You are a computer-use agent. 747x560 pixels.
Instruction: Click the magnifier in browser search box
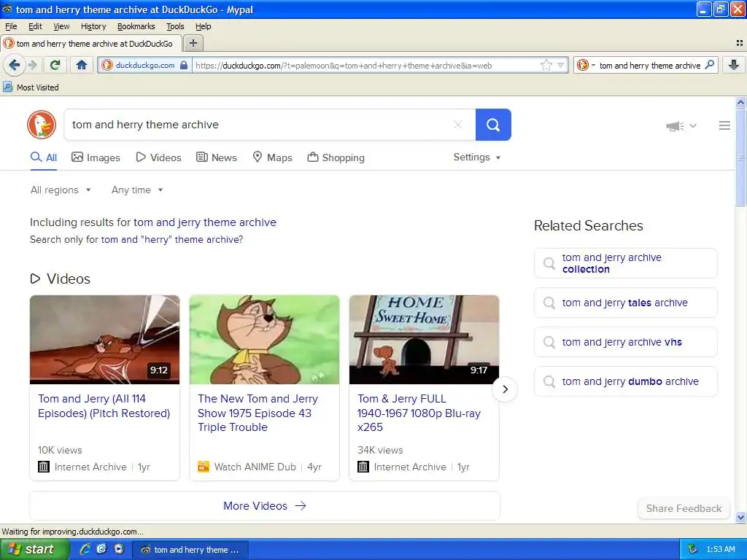[710, 65]
